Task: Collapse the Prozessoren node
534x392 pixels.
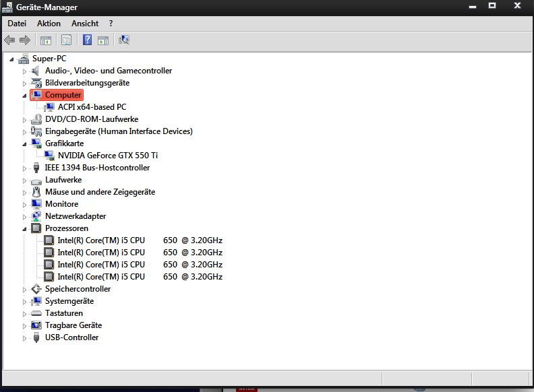Action: tap(25, 228)
